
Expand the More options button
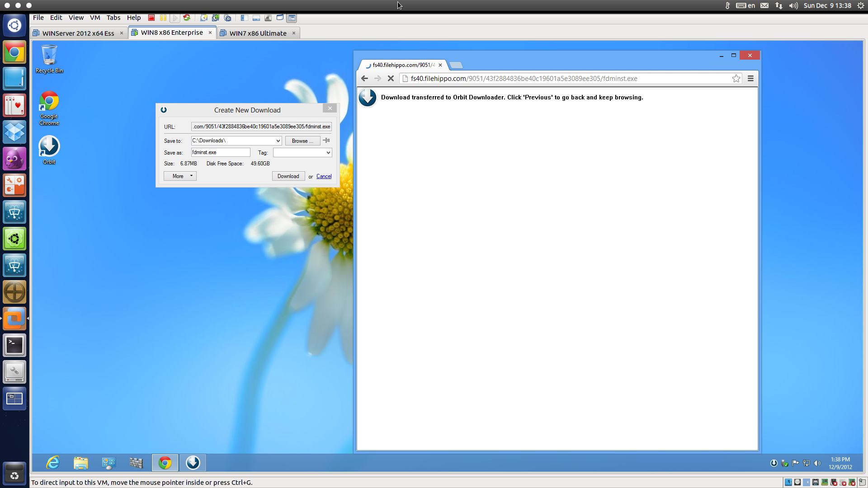(180, 176)
